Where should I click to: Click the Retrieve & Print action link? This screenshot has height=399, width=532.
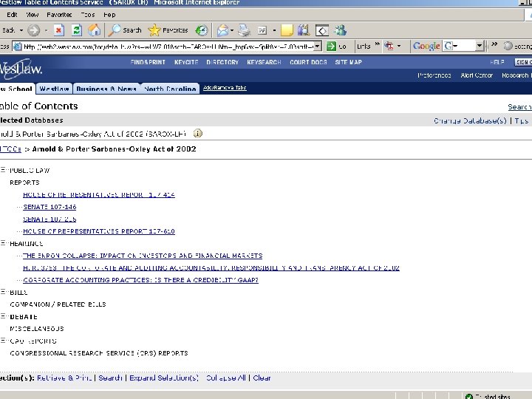(64, 378)
